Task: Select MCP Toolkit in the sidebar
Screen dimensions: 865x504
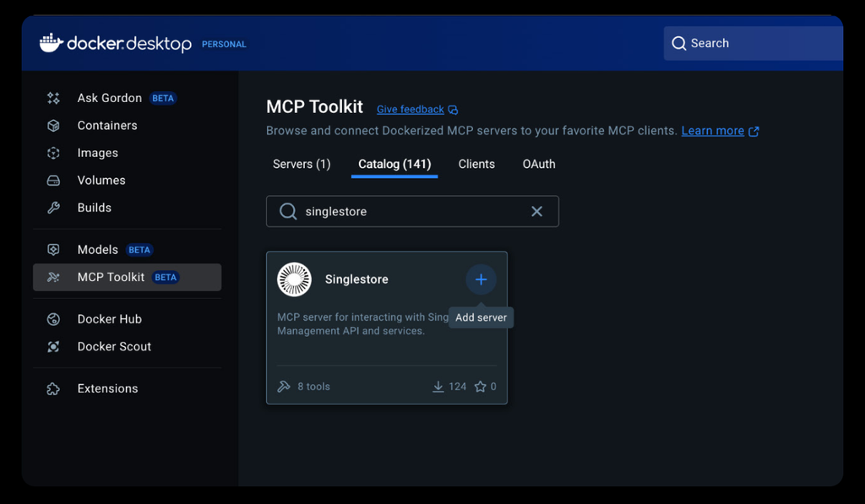Action: (x=128, y=278)
